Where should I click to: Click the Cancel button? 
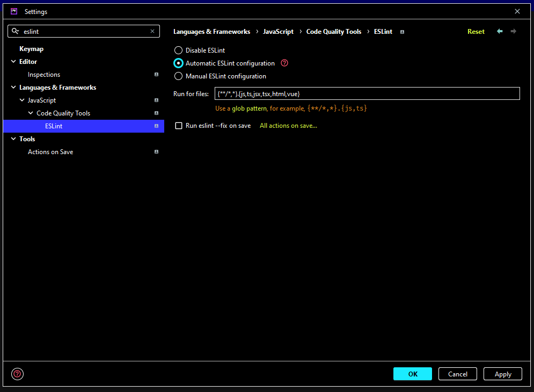457,374
